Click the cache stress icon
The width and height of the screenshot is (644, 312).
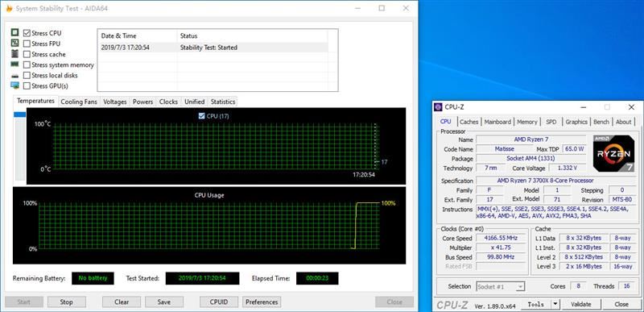pos(14,53)
